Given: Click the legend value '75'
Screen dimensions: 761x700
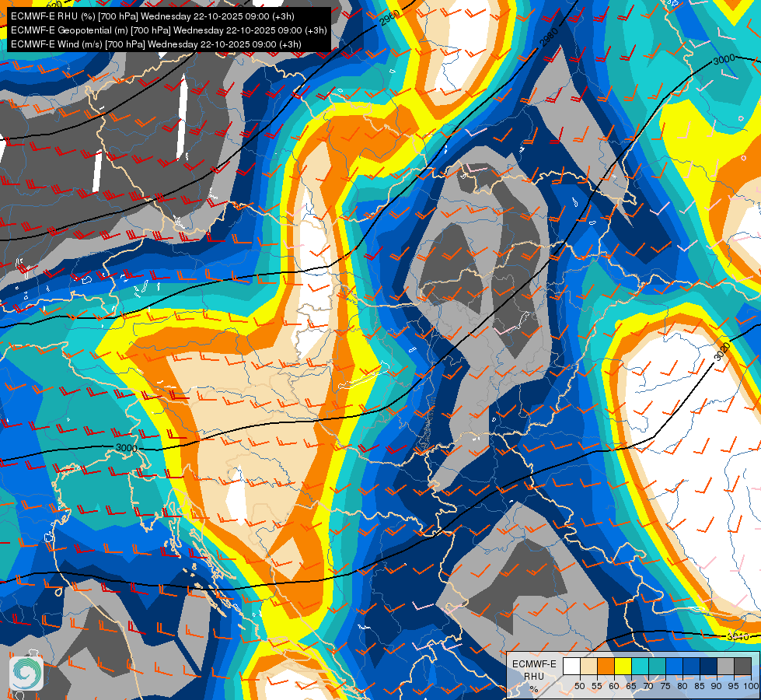Looking at the screenshot, I should pyautogui.click(x=665, y=686).
